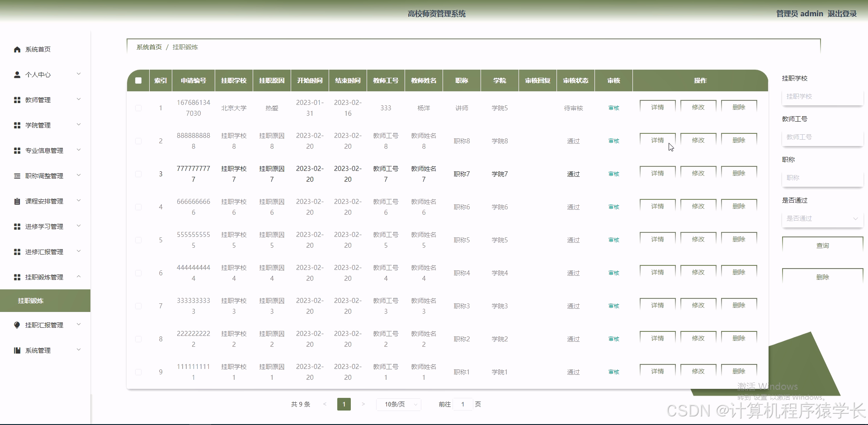868x425 pixels.
Task: Open the 是否通过 dropdown filter
Action: [822, 218]
